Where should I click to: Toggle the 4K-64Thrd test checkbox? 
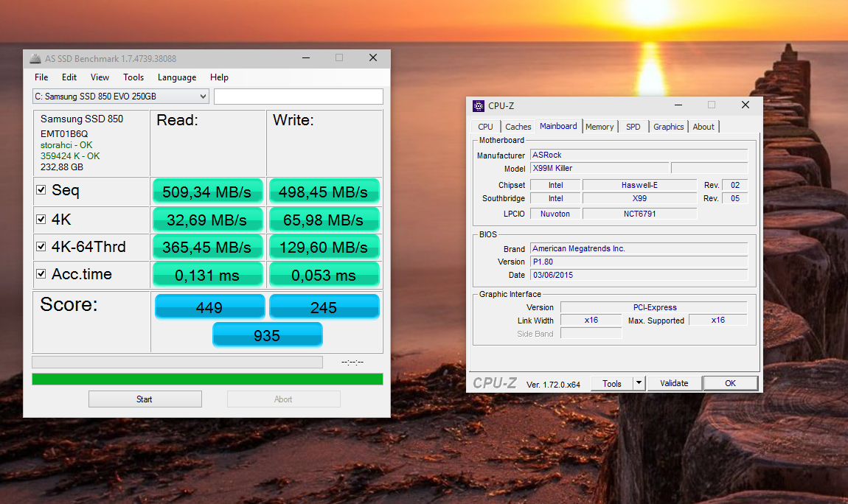click(41, 246)
